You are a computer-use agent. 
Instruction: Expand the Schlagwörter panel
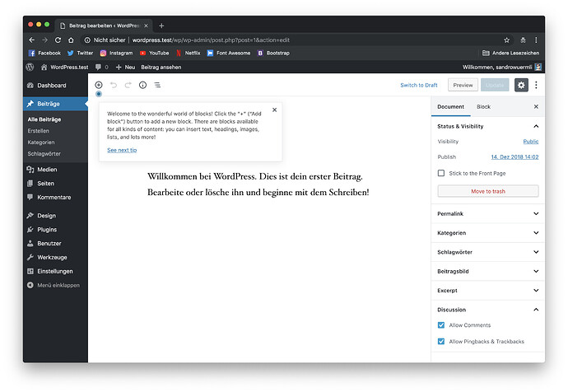point(488,252)
